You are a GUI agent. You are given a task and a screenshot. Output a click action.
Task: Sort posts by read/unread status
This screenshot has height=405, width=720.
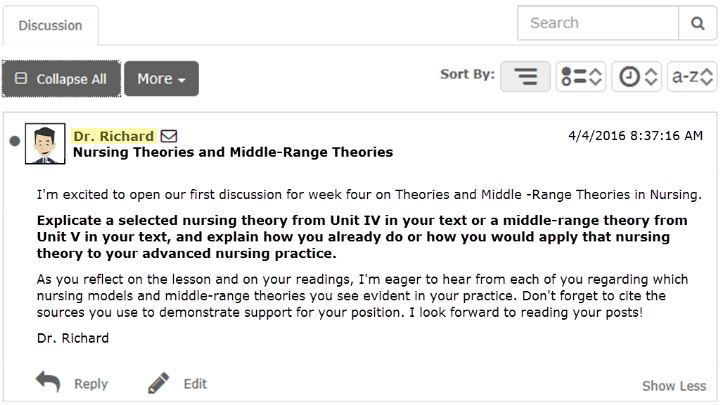pos(581,76)
